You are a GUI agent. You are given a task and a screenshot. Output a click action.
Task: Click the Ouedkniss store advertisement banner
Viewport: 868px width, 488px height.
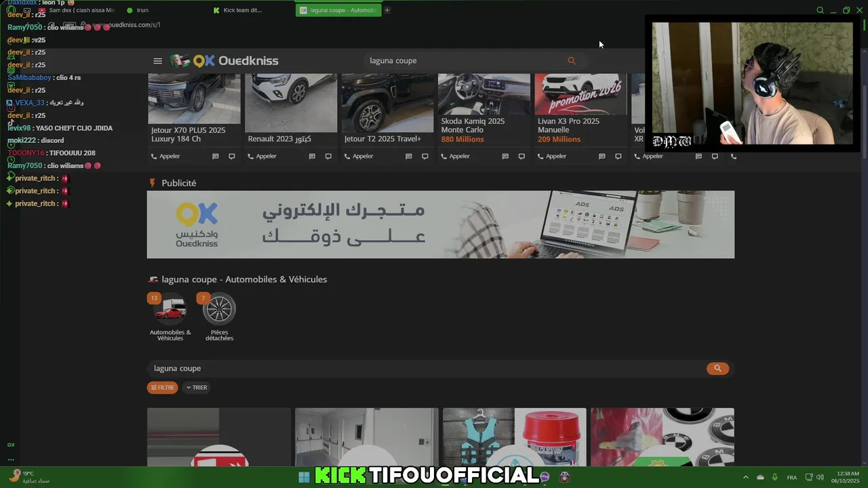(441, 224)
